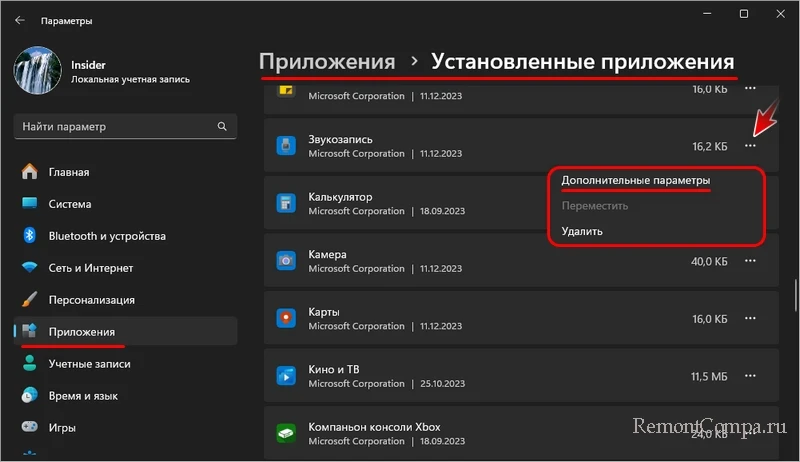Open the Игры section
The image size is (800, 462).
125,427
